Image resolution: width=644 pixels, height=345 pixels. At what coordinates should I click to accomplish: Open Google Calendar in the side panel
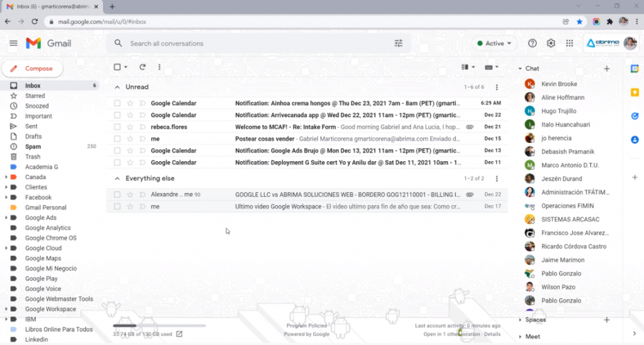(635, 69)
